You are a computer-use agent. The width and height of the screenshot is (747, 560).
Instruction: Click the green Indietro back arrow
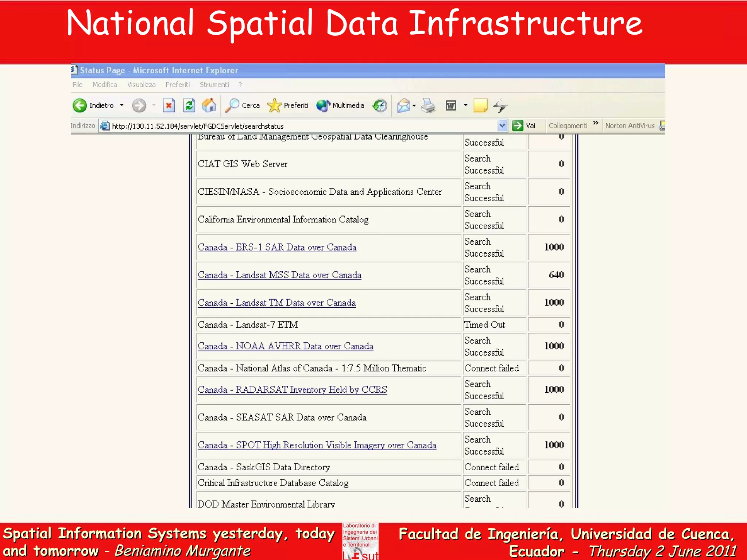(80, 105)
